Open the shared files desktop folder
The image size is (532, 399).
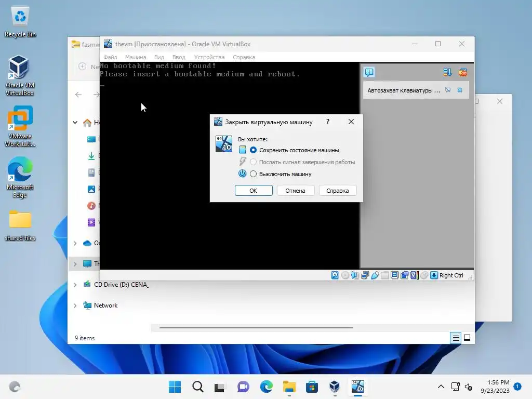(x=20, y=225)
